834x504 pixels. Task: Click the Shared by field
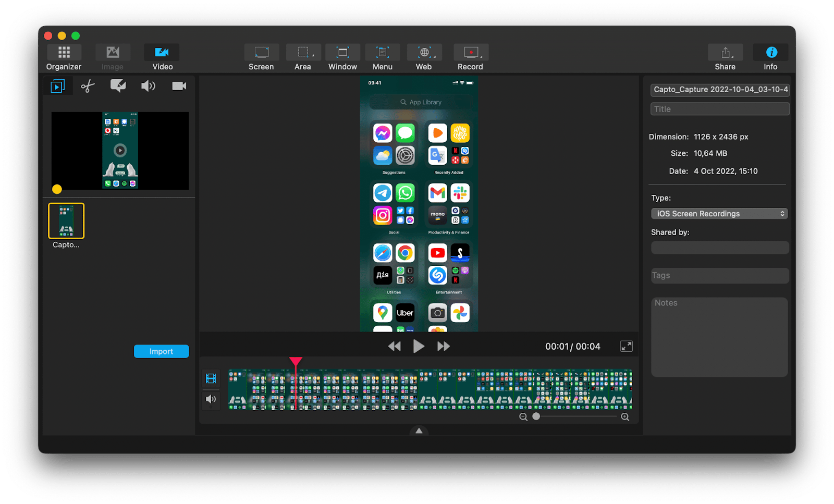[720, 248]
